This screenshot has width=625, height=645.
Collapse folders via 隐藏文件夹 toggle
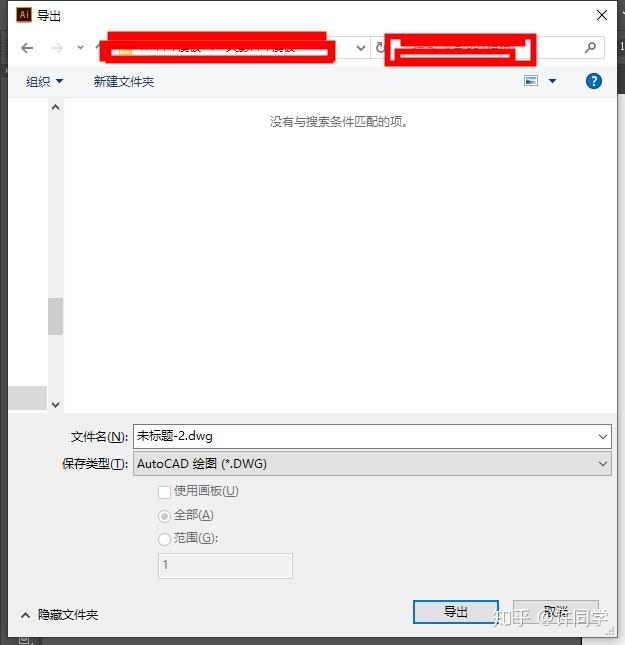tap(59, 615)
